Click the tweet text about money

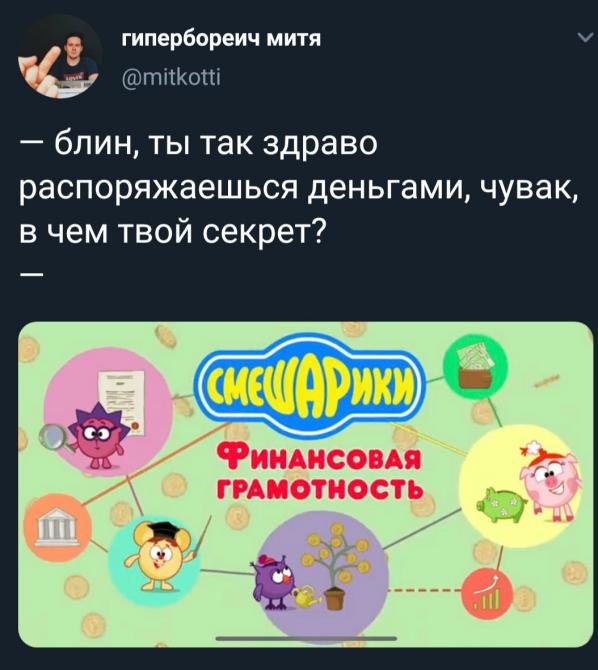(x=298, y=188)
